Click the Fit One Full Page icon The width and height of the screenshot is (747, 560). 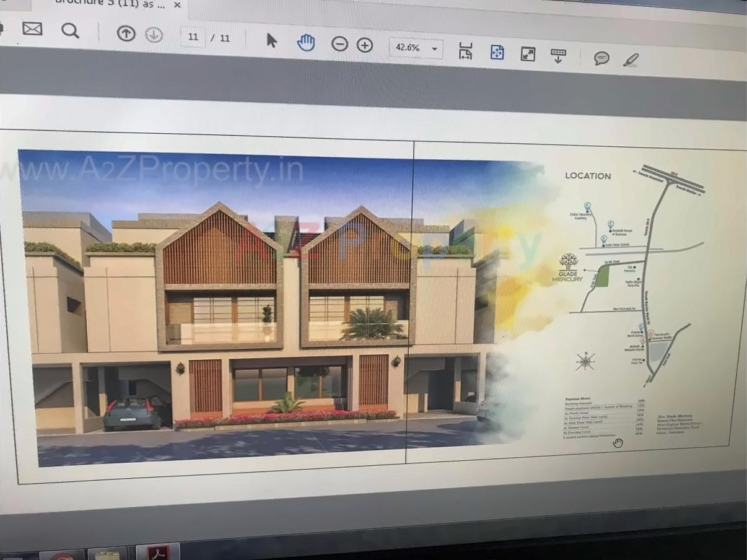pos(497,52)
